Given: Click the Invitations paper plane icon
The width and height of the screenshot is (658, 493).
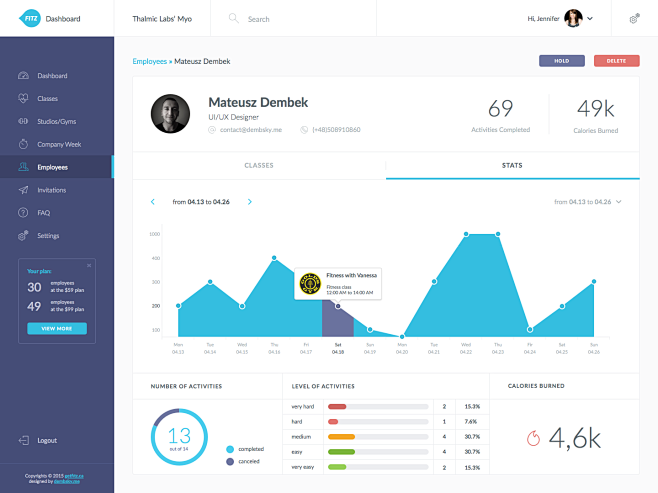Looking at the screenshot, I should pyautogui.click(x=22, y=190).
